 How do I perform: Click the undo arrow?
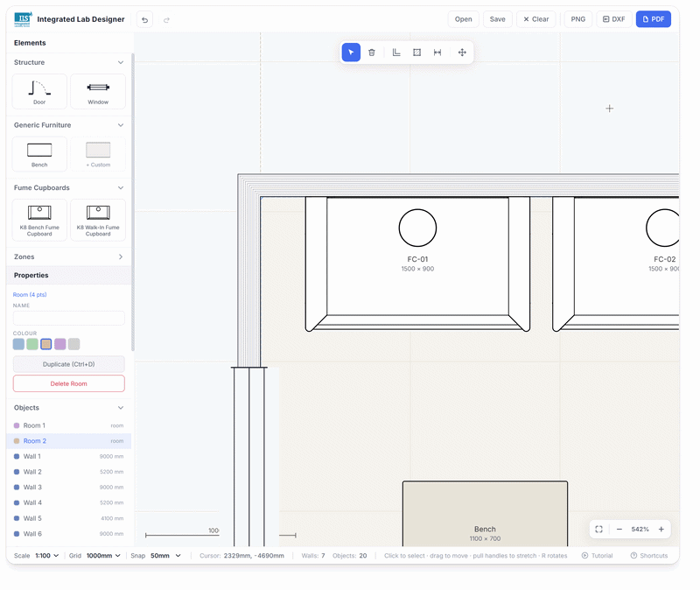pos(144,19)
